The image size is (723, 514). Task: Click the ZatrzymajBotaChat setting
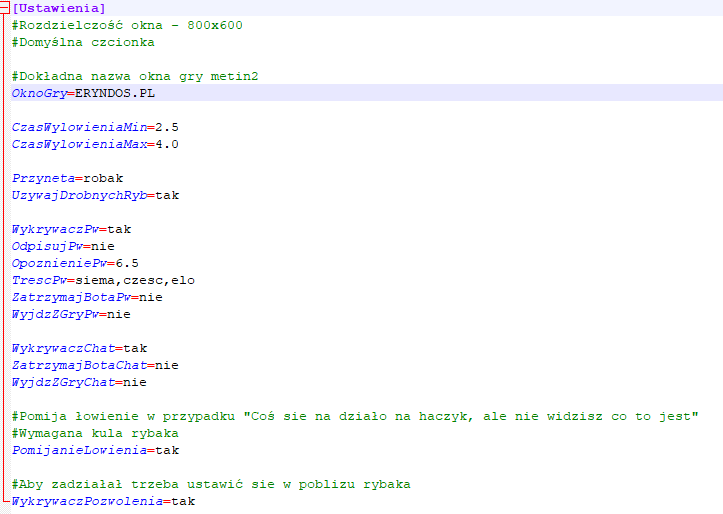click(x=95, y=365)
